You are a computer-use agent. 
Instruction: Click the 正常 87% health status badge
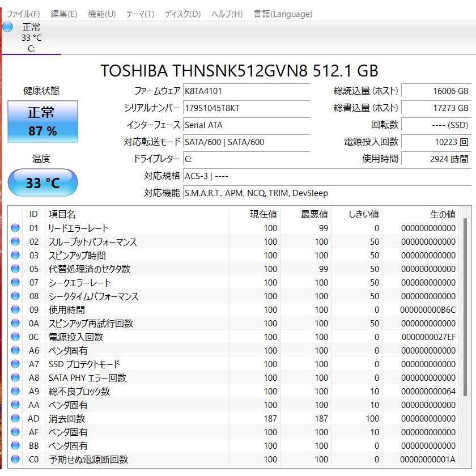pyautogui.click(x=42, y=121)
